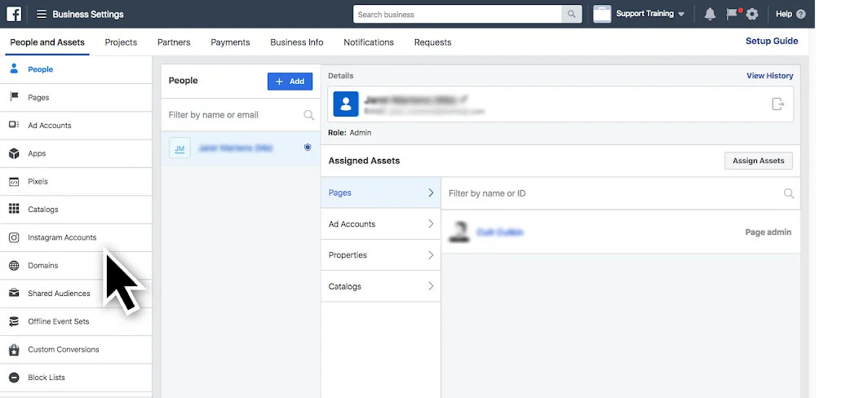Open the Support Training dropdown arrow

click(681, 15)
